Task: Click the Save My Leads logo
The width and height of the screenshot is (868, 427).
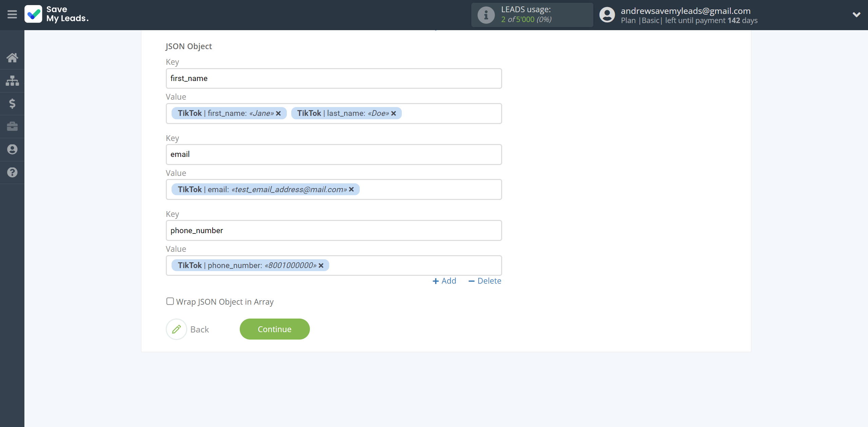Action: [x=57, y=14]
